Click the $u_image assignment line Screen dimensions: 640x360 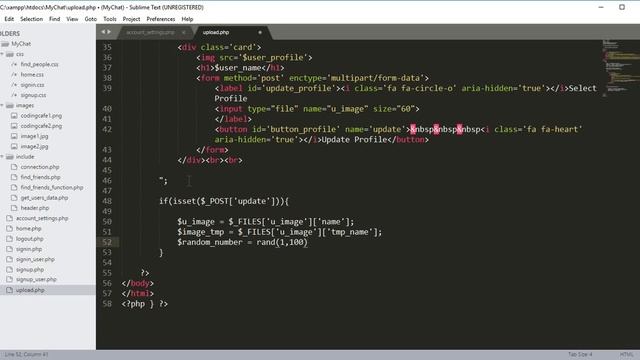pos(266,222)
